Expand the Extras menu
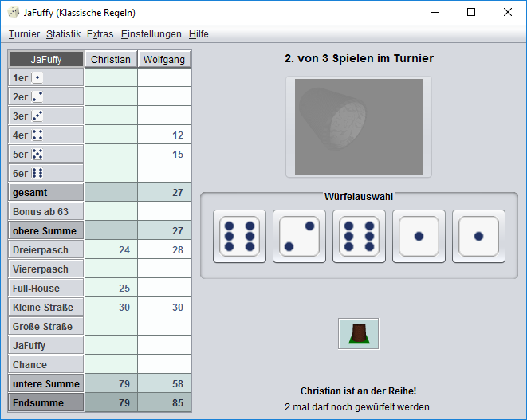Screen dimensions: 527x420 pyautogui.click(x=100, y=34)
